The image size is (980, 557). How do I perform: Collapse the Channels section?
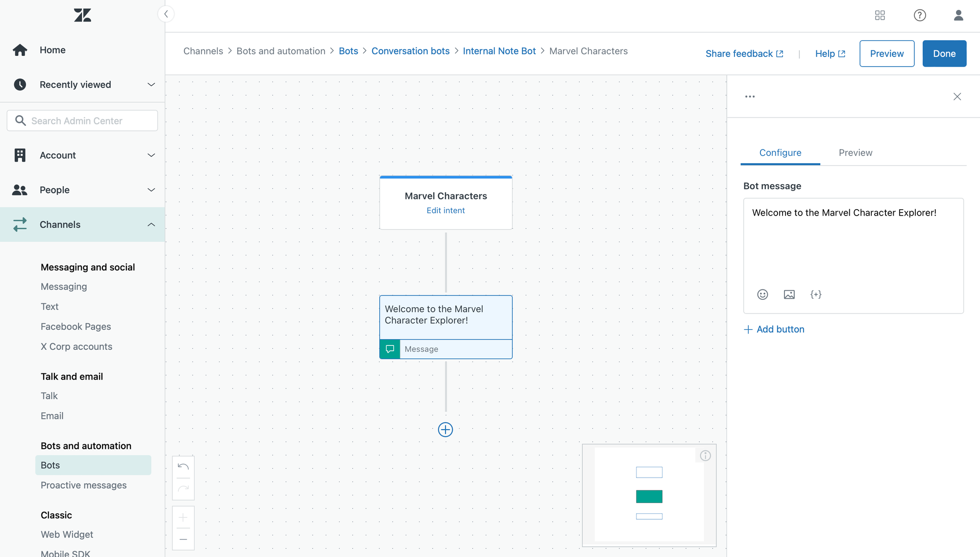click(151, 224)
